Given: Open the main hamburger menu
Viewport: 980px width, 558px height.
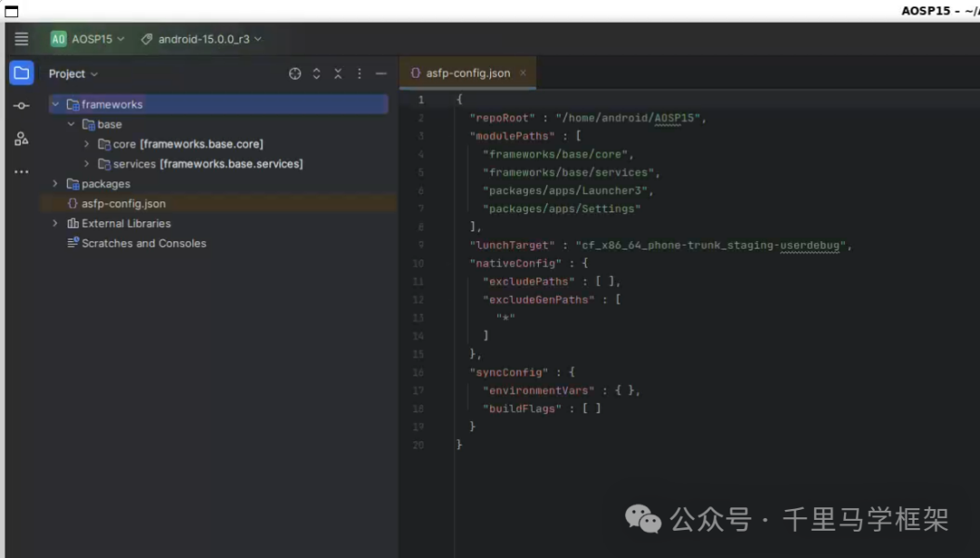Looking at the screenshot, I should click(21, 39).
